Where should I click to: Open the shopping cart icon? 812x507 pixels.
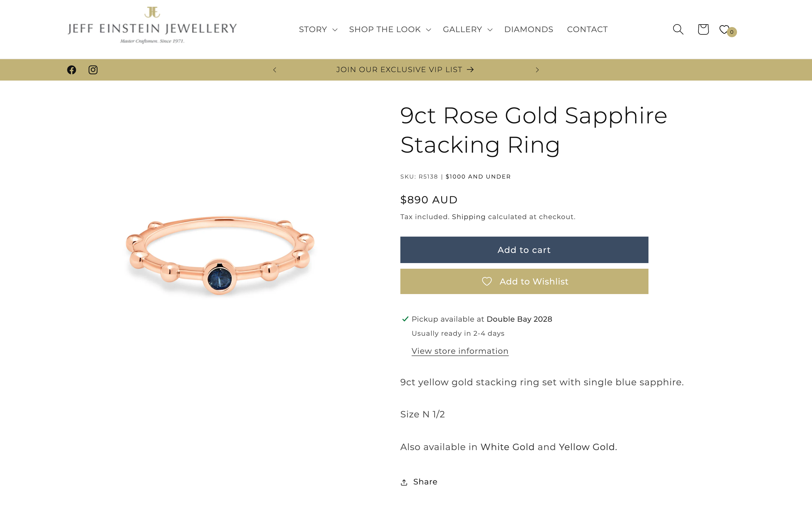703,30
